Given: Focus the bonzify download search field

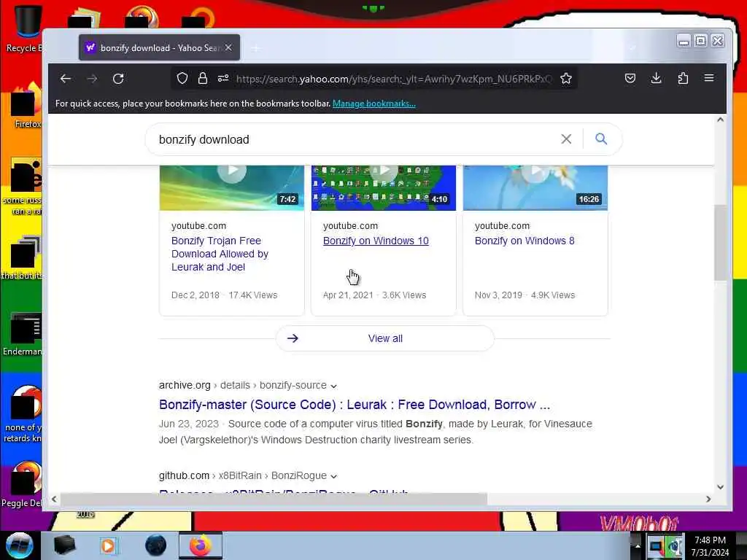Looking at the screenshot, I should [x=352, y=139].
